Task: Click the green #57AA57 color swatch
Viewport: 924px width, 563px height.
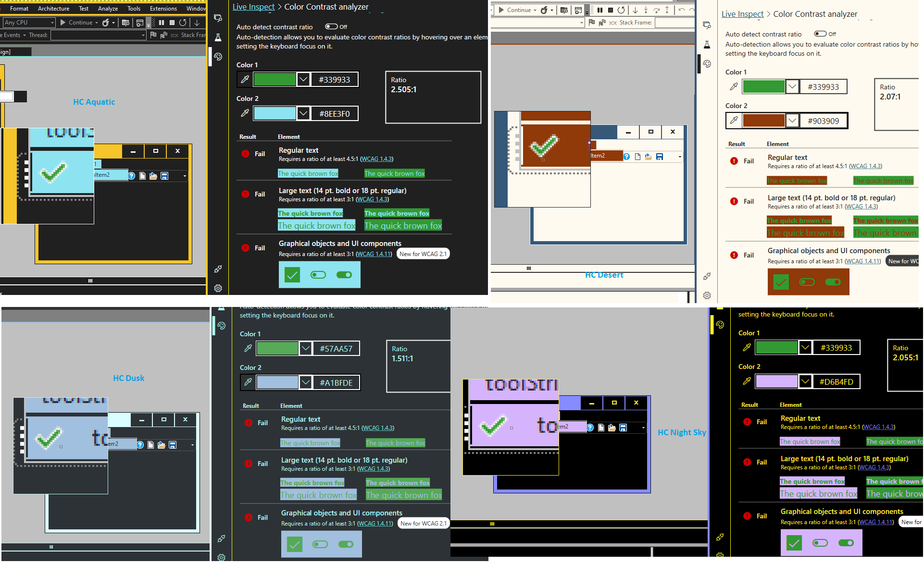Action: pos(277,348)
